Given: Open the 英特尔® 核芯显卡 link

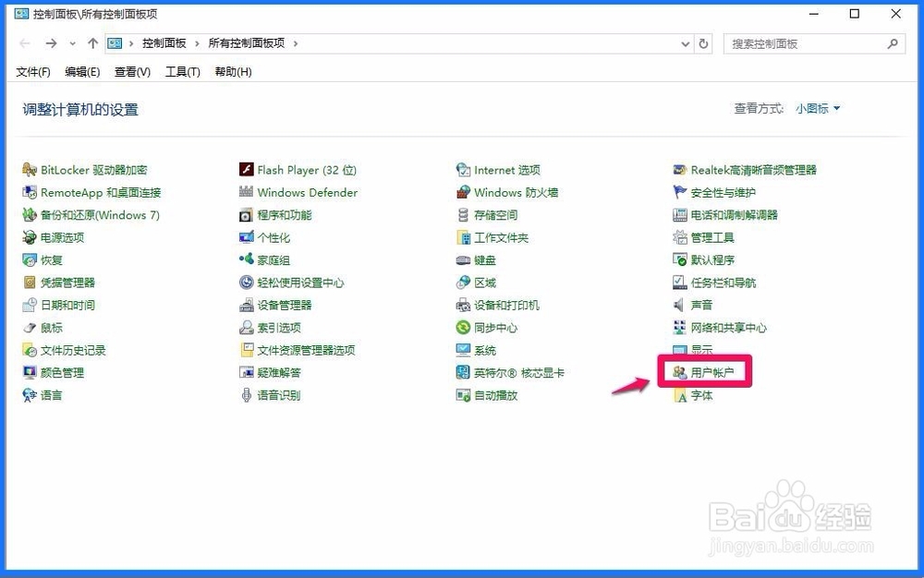Looking at the screenshot, I should tap(519, 373).
